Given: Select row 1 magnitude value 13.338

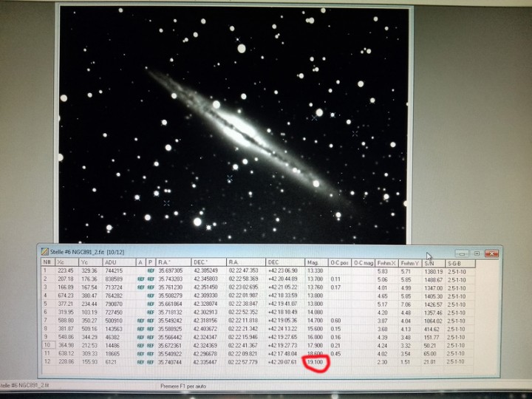Looking at the screenshot, I should click(x=316, y=271).
